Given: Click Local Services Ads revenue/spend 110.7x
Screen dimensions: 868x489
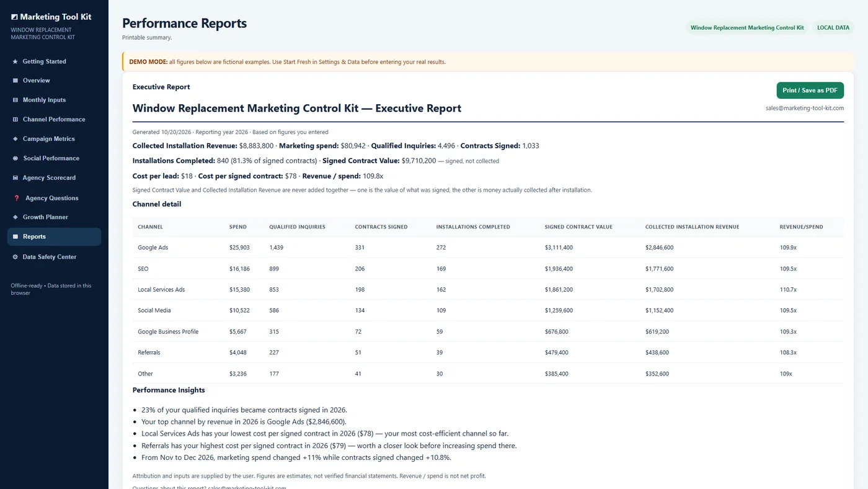Looking at the screenshot, I should pos(789,290).
